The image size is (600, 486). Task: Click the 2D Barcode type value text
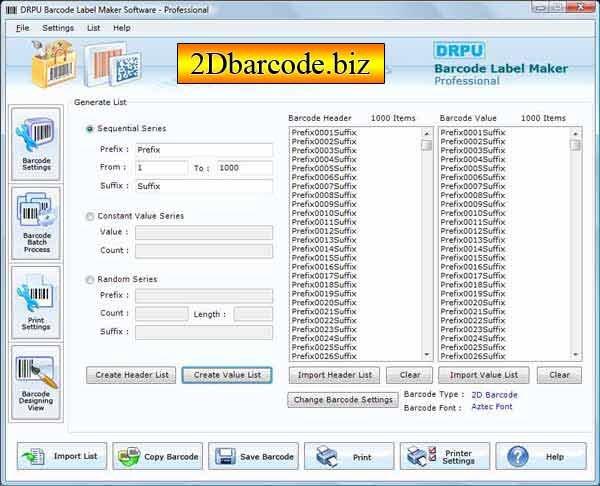494,395
